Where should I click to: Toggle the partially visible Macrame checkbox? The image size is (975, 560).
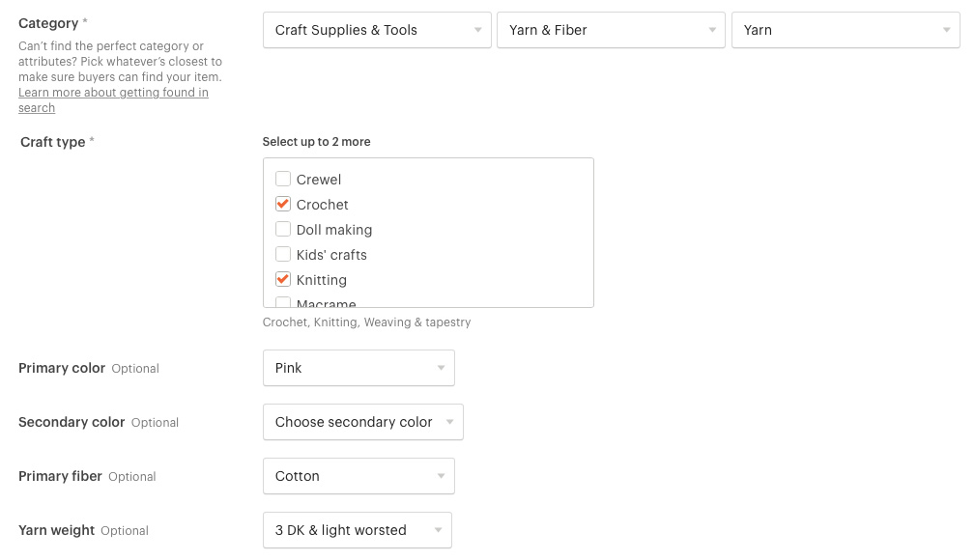[283, 302]
